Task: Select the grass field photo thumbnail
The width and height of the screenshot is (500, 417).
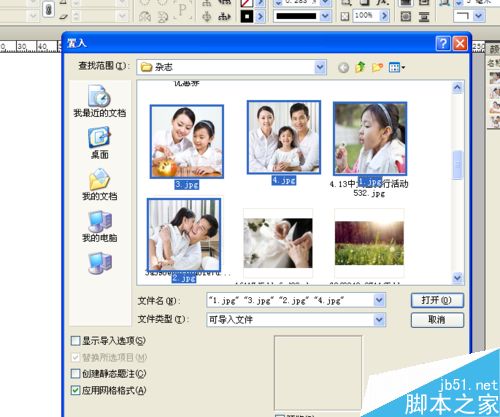Action: 369,243
